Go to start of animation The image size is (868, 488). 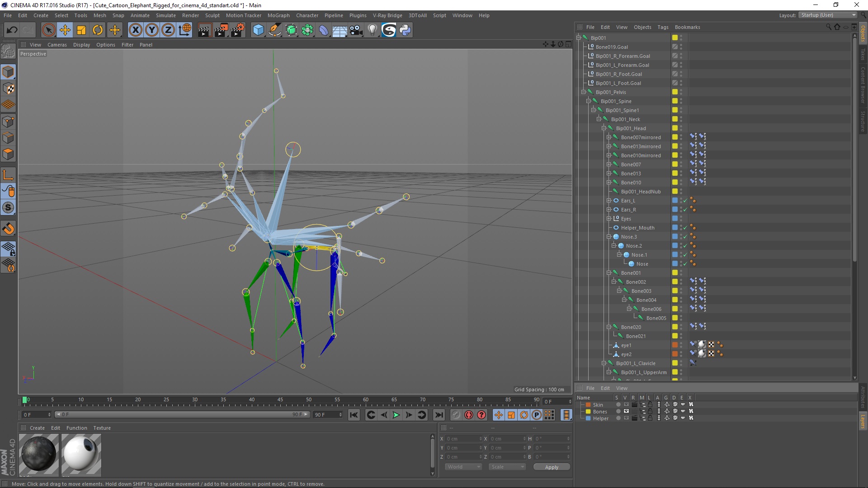click(354, 415)
